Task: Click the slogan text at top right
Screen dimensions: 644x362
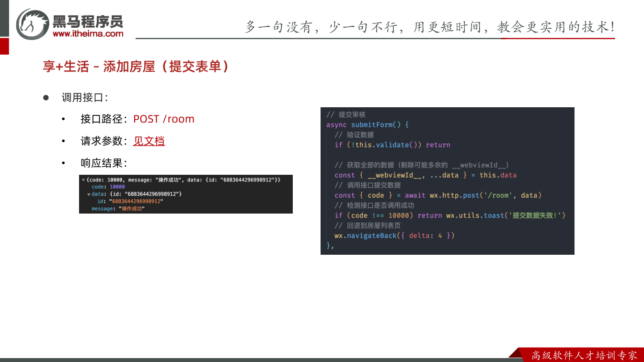Action: [x=430, y=27]
